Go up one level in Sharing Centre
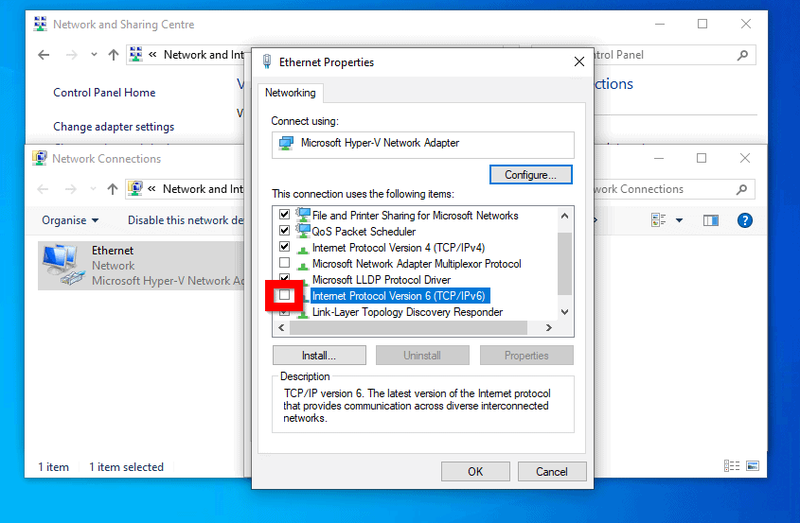 click(x=113, y=55)
